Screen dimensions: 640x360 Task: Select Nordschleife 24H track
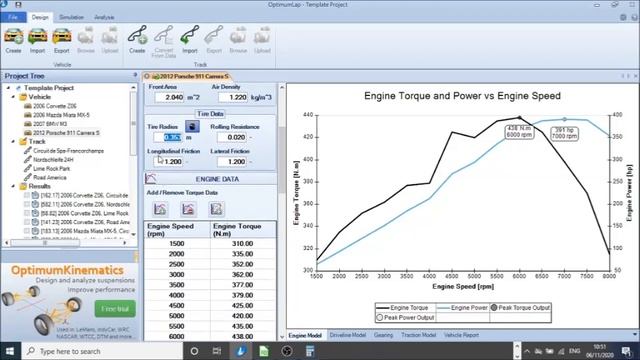(53, 160)
